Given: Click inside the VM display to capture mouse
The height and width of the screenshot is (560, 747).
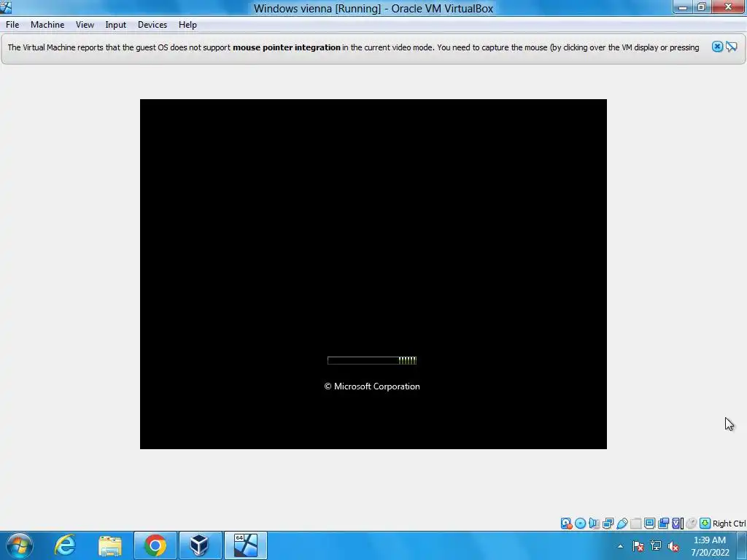Looking at the screenshot, I should [373, 274].
